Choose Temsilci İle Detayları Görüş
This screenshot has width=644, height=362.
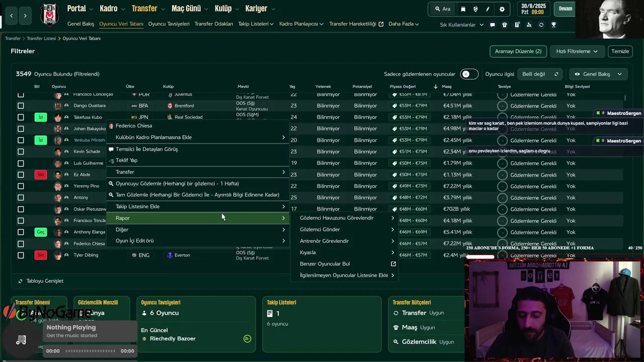coord(198,149)
